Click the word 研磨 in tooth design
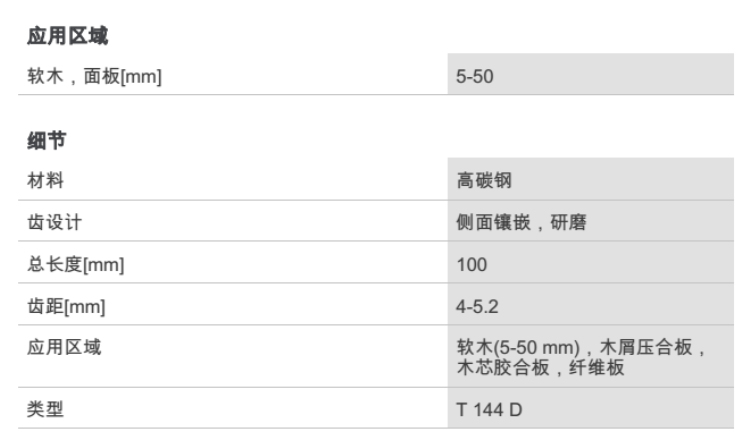This screenshot has height=448, width=750. coord(569,222)
